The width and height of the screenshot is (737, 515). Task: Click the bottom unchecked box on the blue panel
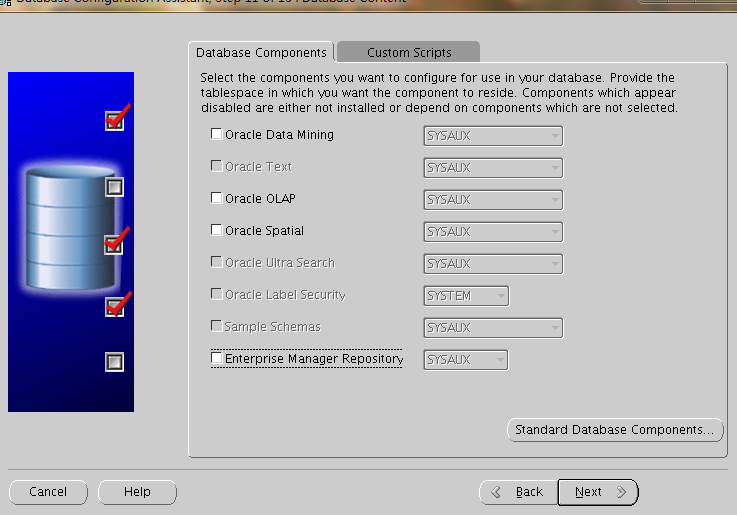[x=114, y=362]
